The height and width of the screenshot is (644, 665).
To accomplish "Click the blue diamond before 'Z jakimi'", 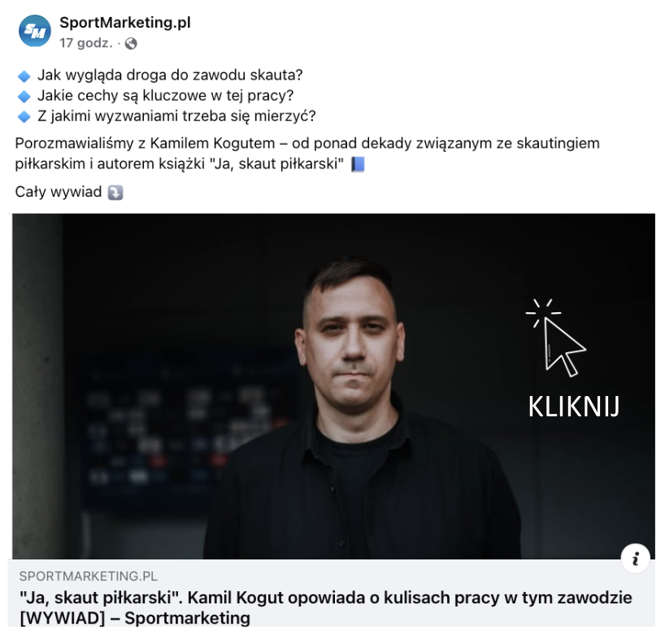I will pos(24,116).
